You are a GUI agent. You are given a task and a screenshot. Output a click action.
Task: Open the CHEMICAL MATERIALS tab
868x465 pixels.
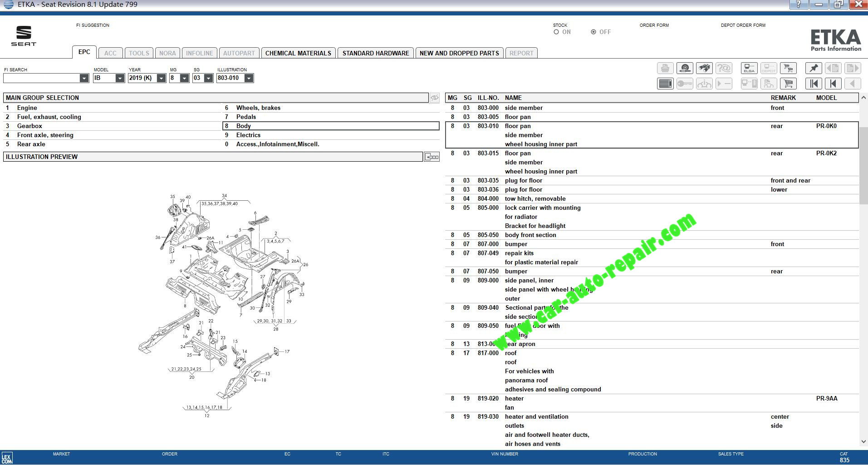point(298,53)
